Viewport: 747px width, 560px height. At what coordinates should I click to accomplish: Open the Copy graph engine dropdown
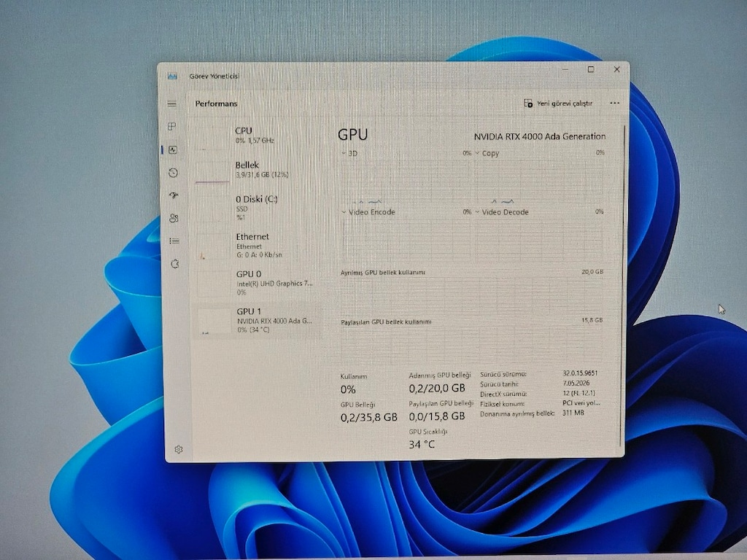point(487,153)
